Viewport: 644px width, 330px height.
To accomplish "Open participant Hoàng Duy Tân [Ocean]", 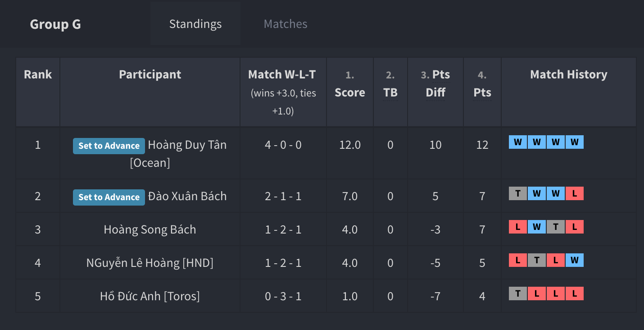I will coord(178,154).
